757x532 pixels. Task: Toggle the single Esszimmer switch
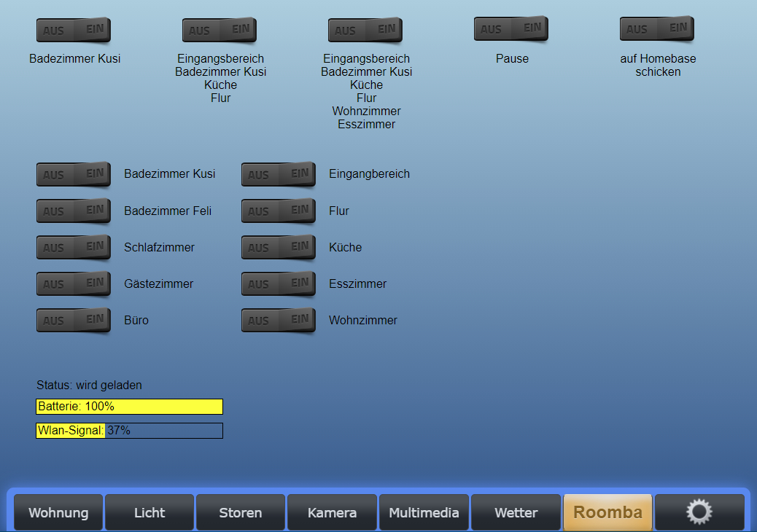pos(279,283)
